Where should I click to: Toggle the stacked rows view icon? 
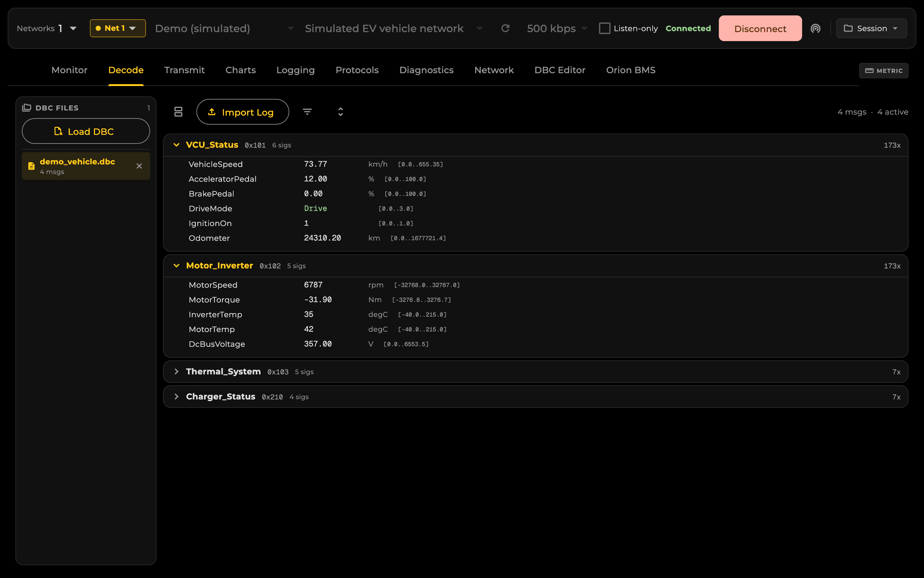(x=178, y=112)
